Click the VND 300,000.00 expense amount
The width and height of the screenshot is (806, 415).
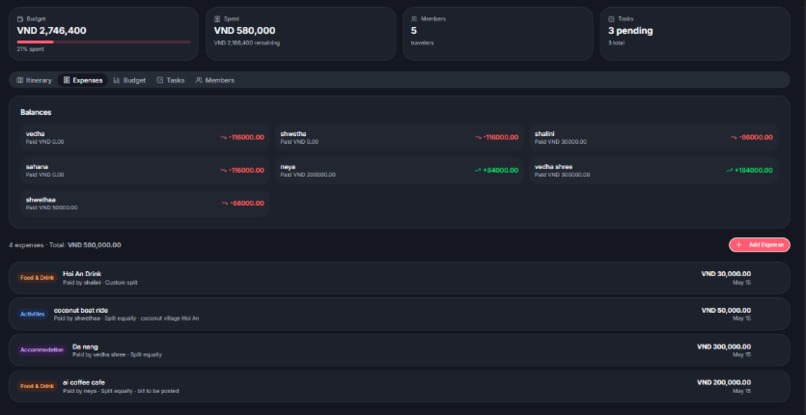point(724,347)
